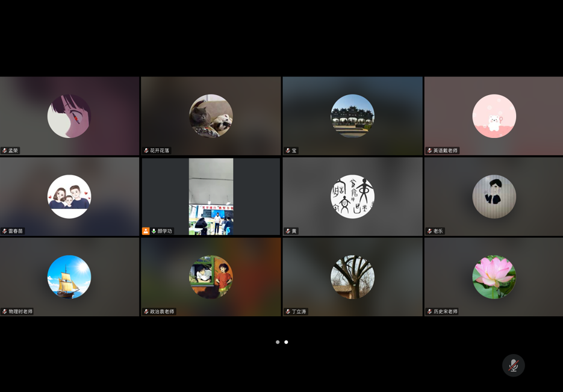The height and width of the screenshot is (392, 563).
Task: Click the name label 丁立涛
Action: (x=299, y=311)
